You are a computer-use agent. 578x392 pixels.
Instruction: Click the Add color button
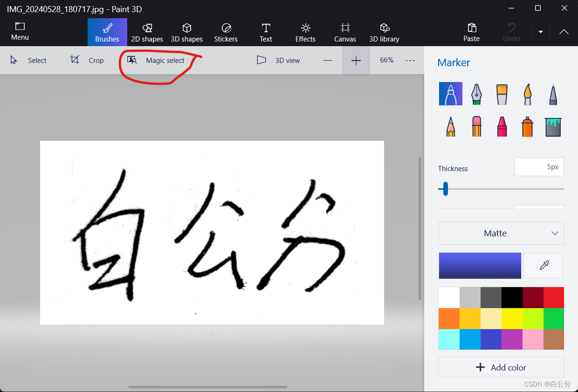[x=501, y=367]
